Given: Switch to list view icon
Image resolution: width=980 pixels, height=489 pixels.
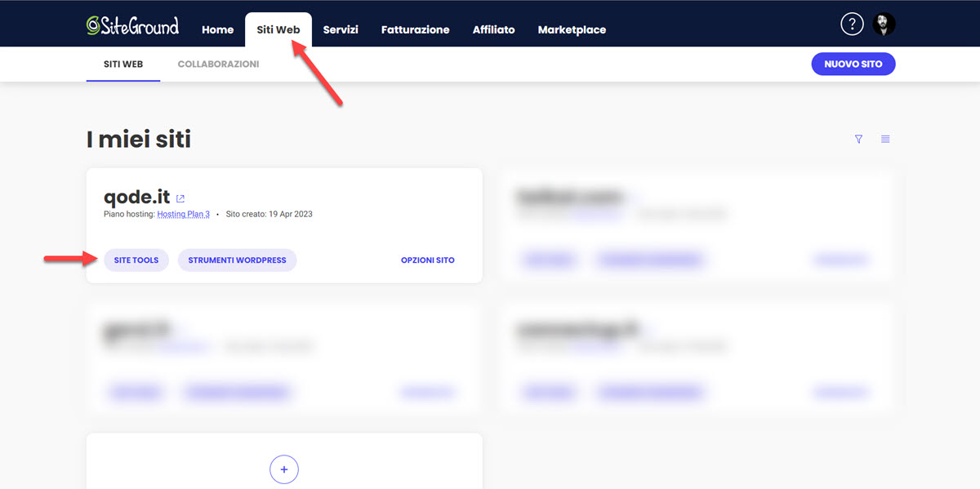Looking at the screenshot, I should (885, 140).
